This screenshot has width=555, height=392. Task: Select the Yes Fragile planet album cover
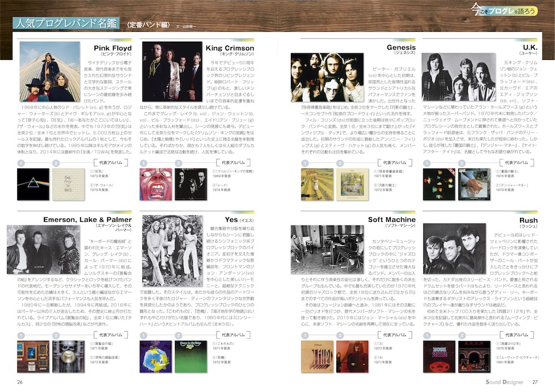156,357
